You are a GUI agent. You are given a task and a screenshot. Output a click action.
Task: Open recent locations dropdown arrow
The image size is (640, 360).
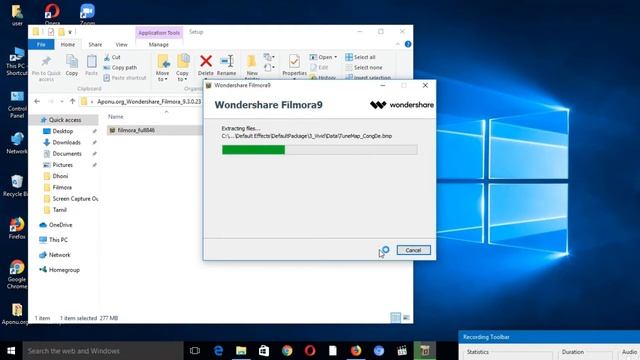coord(62,101)
